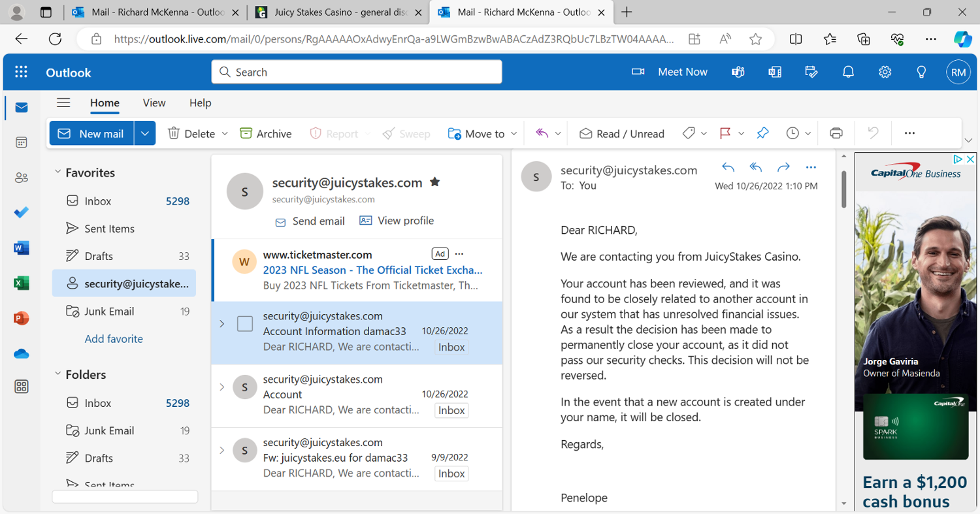
Task: Open the People icon in left sidebar
Action: click(x=22, y=178)
